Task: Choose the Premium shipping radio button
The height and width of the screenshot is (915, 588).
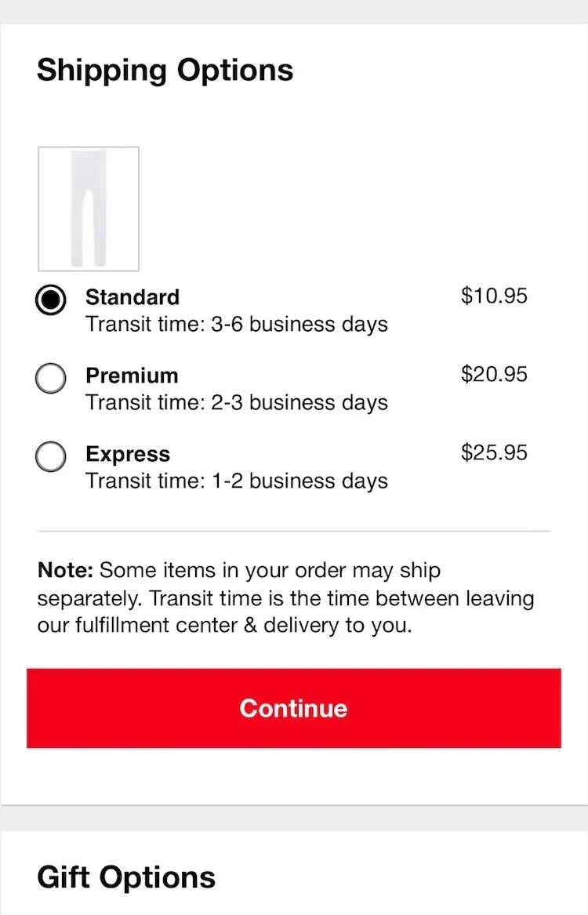Action: click(51, 378)
